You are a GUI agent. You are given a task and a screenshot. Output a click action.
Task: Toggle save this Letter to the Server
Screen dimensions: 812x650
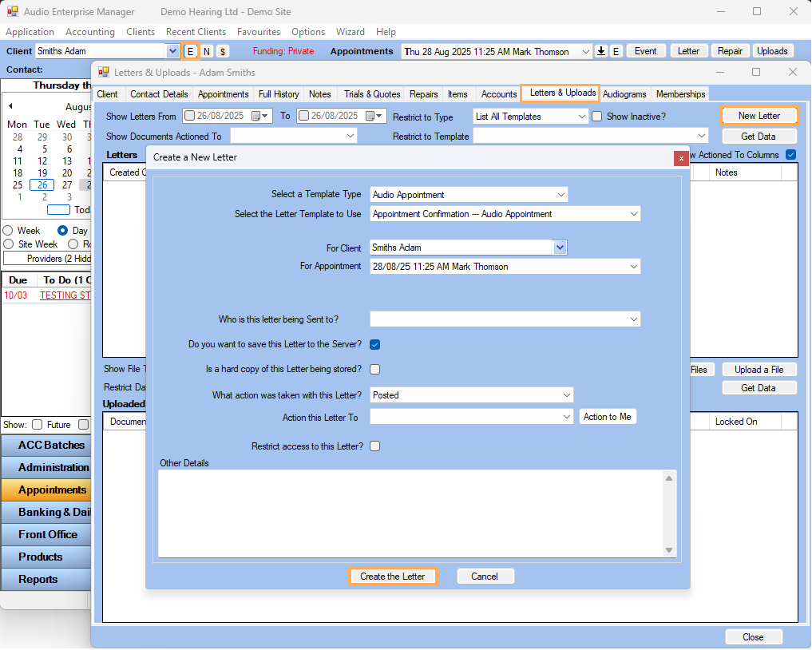(374, 345)
